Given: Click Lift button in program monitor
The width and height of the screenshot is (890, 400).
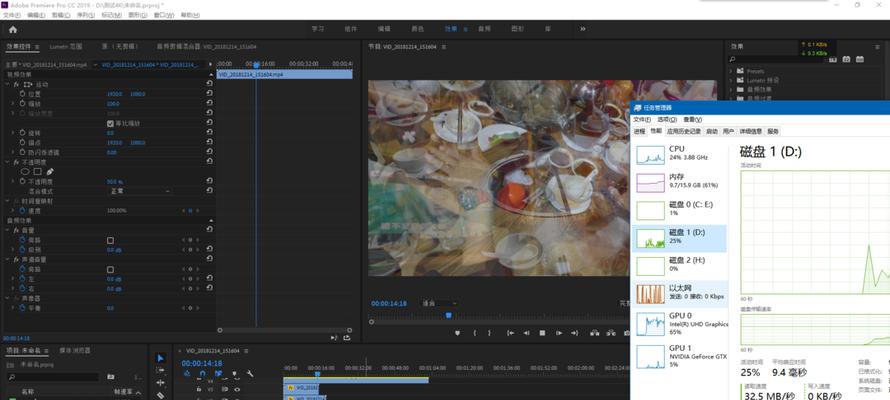Looking at the screenshot, I should point(595,333).
